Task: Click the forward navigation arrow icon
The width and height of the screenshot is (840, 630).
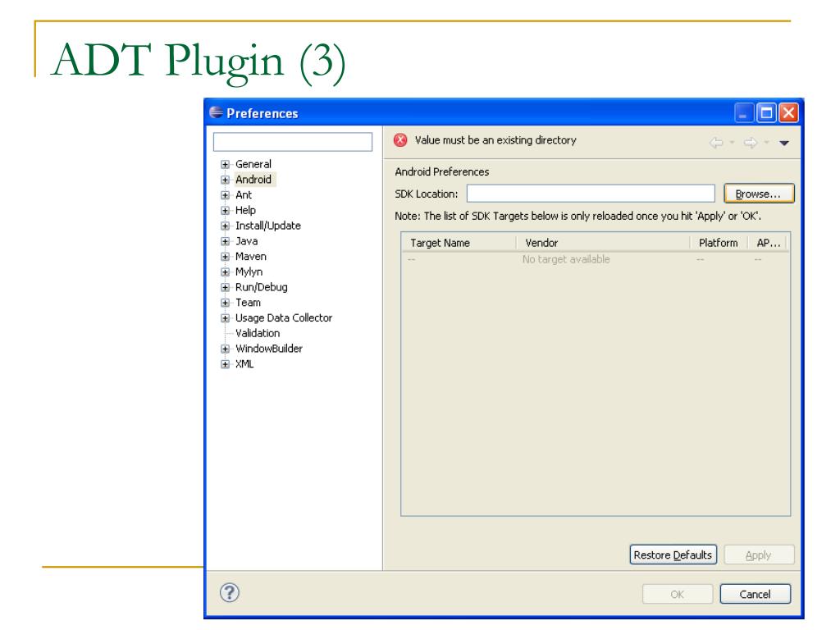Action: [751, 143]
